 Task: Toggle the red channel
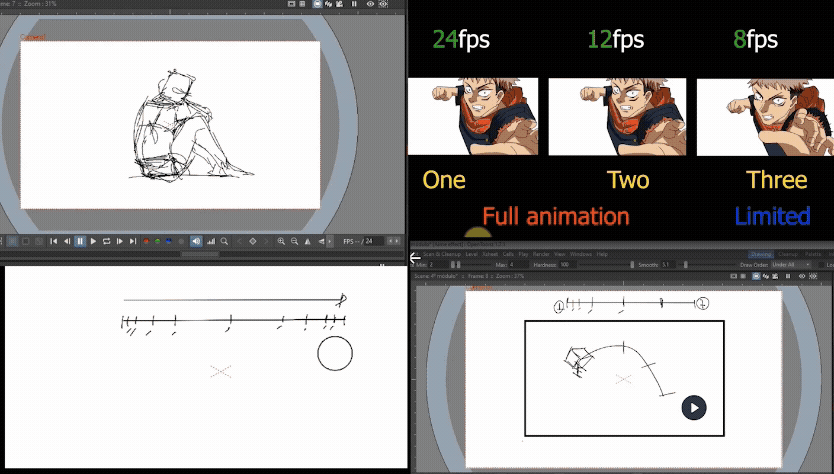(146, 241)
